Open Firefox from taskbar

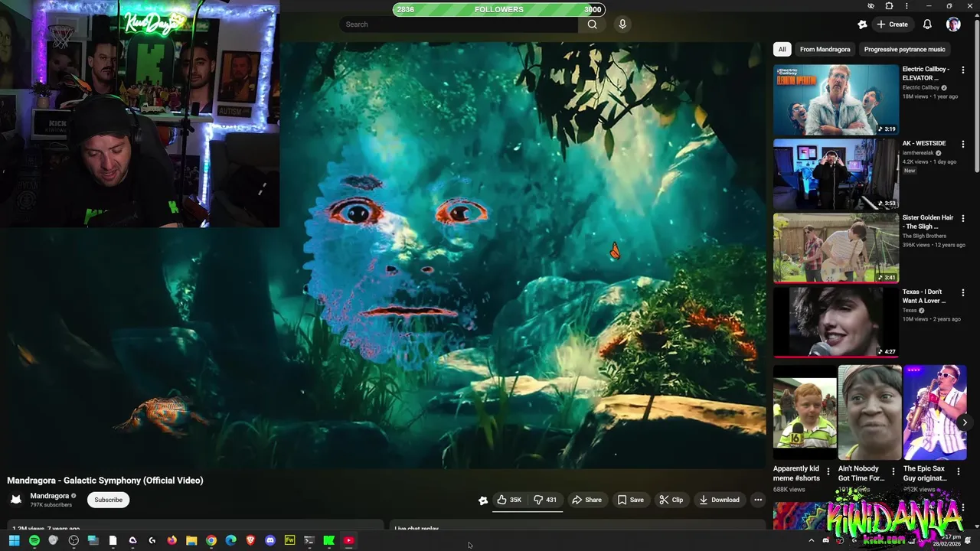pyautogui.click(x=171, y=540)
